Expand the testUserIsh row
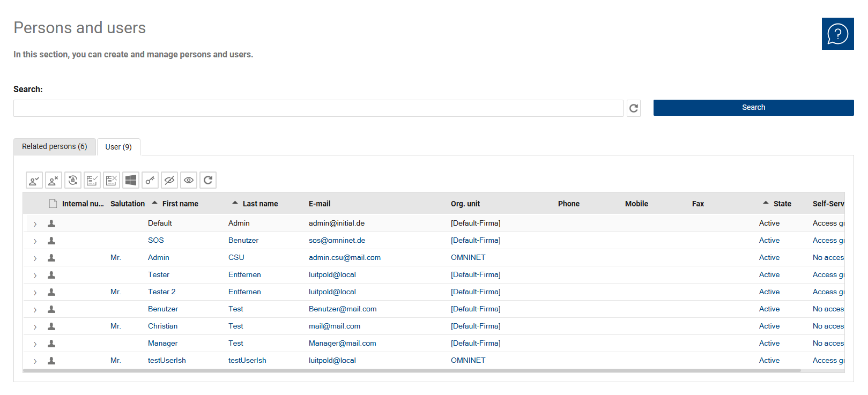868x395 pixels. pos(35,361)
